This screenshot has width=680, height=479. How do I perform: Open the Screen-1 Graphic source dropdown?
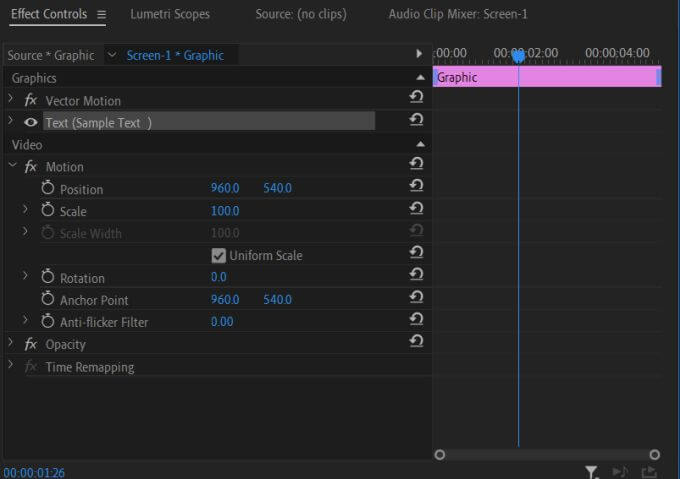111,55
